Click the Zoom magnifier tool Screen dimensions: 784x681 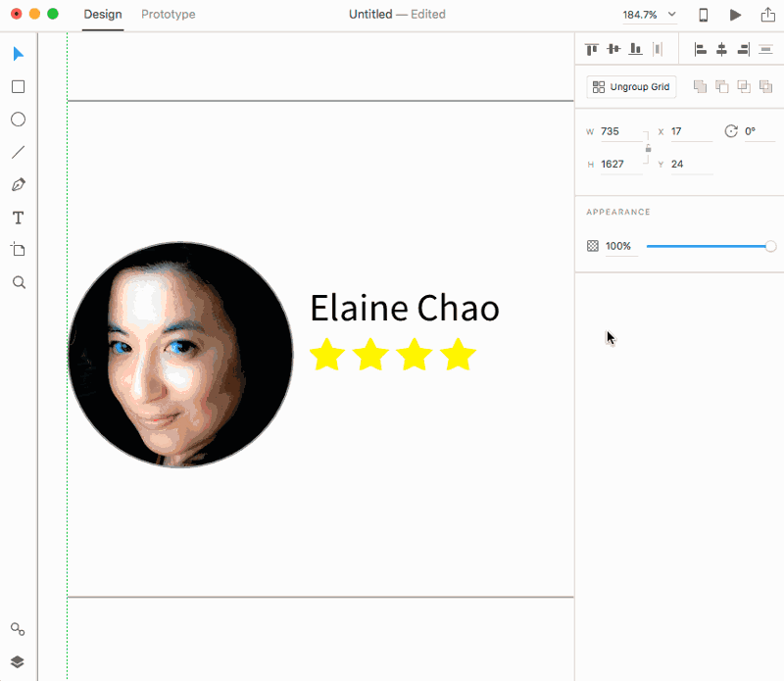click(18, 282)
